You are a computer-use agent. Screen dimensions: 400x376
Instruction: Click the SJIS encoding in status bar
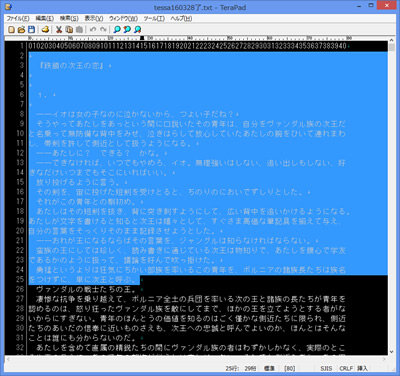point(326,368)
